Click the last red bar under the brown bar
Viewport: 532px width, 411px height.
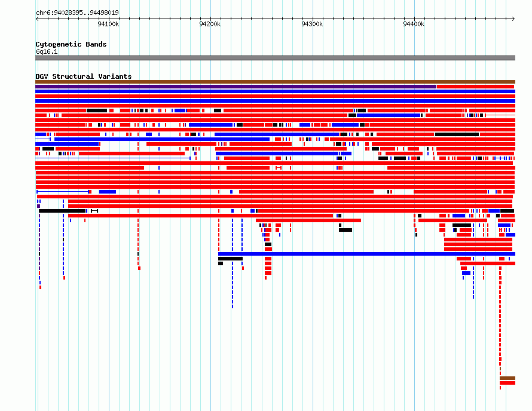[507, 383]
